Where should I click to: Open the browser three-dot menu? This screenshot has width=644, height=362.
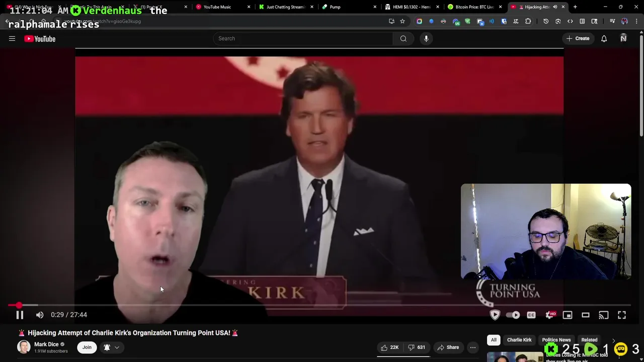pos(636,21)
